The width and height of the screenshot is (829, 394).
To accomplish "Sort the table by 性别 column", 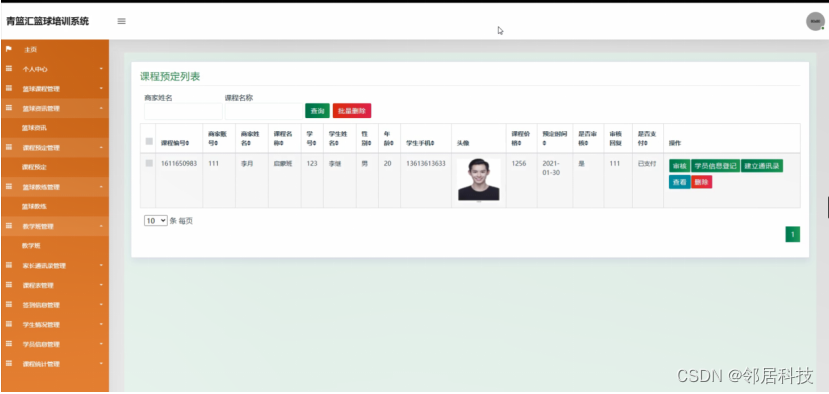I will pos(366,139).
